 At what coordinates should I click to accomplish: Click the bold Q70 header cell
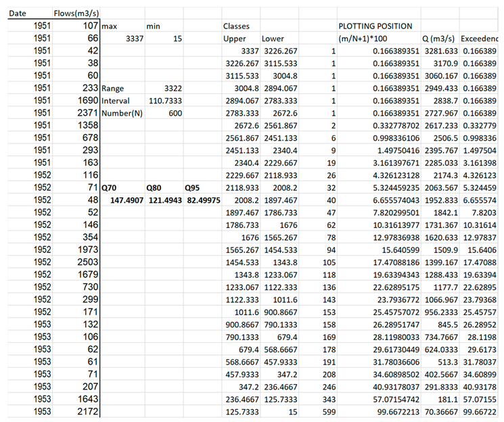coord(109,187)
